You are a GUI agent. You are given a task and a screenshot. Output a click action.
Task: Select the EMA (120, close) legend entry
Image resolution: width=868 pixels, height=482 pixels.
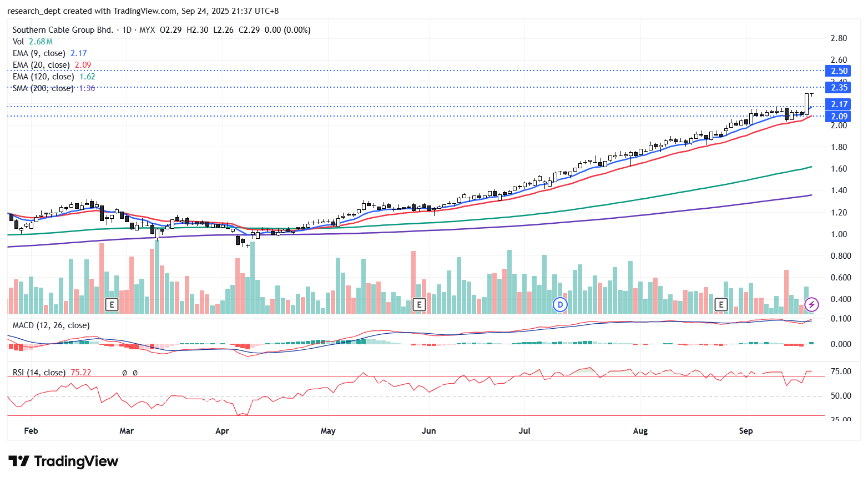pyautogui.click(x=43, y=77)
